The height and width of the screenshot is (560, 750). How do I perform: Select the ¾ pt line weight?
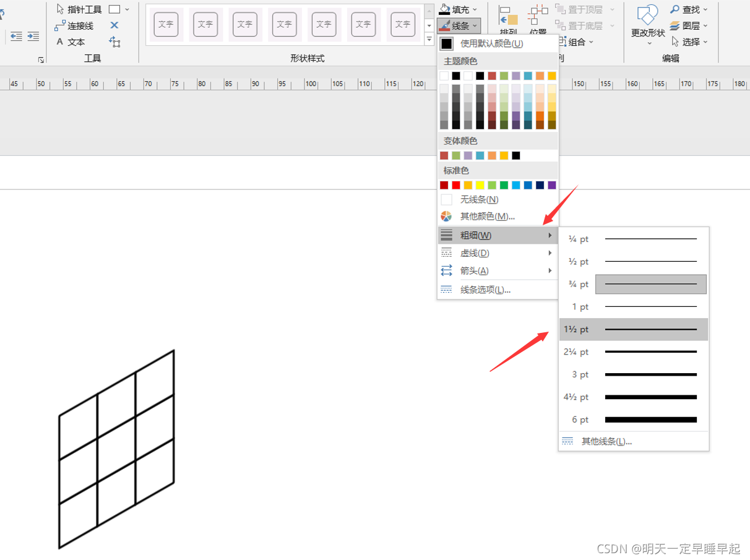coord(634,284)
